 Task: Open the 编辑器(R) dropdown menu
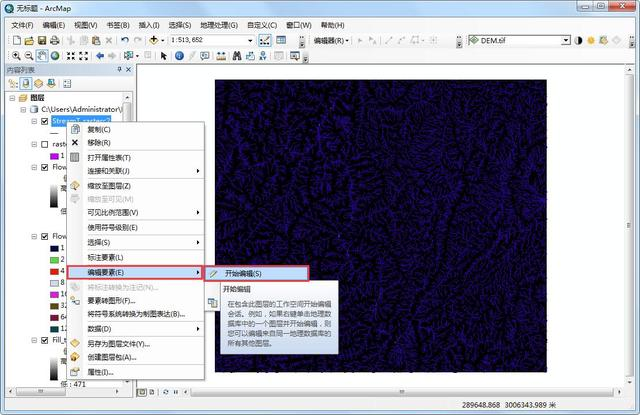point(331,40)
